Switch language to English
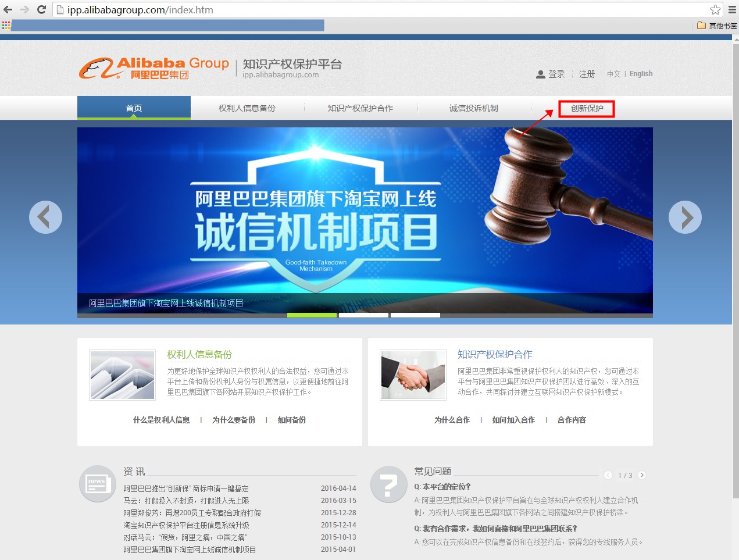This screenshot has width=739, height=560. pyautogui.click(x=641, y=74)
